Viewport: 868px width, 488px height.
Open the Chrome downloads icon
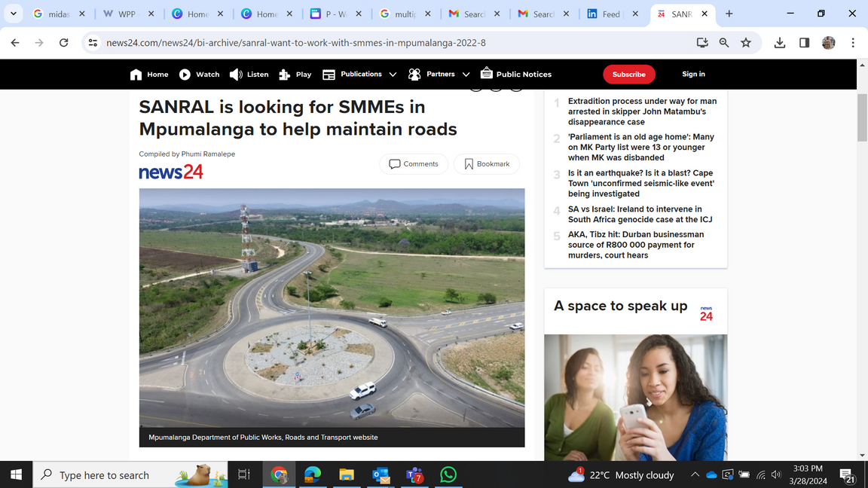(779, 43)
